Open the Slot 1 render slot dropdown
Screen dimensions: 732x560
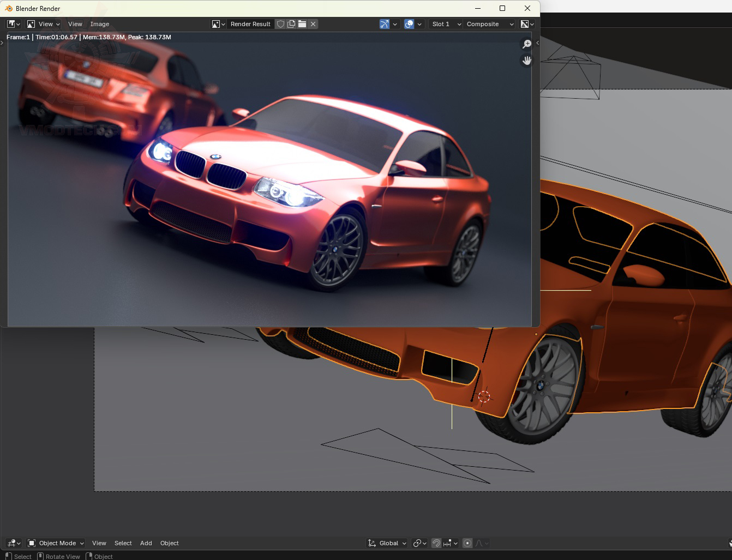tap(446, 24)
